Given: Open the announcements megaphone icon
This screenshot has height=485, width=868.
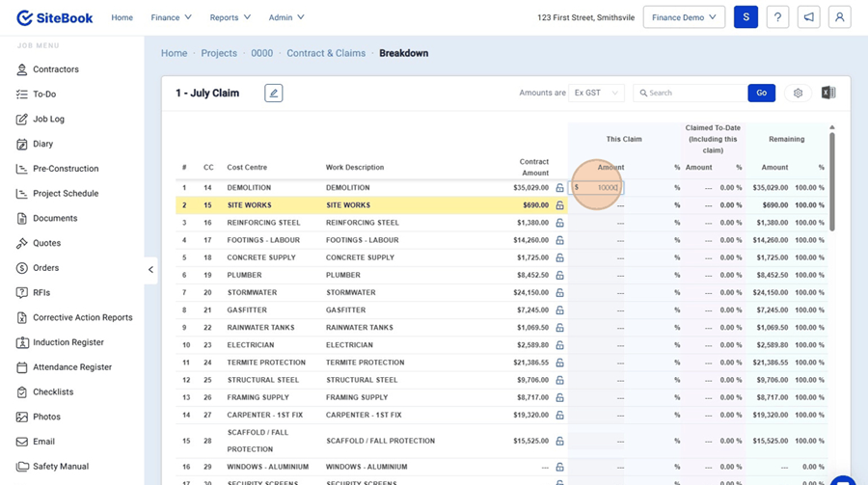Looking at the screenshot, I should click(808, 17).
